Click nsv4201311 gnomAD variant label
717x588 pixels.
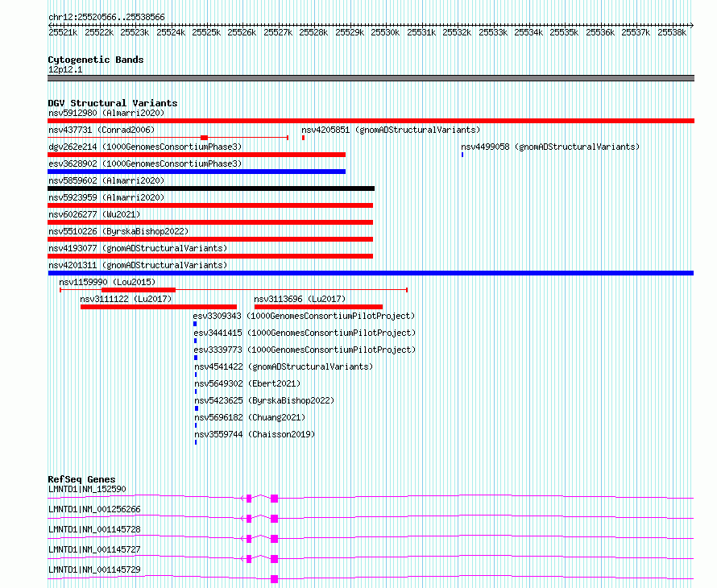click(138, 265)
